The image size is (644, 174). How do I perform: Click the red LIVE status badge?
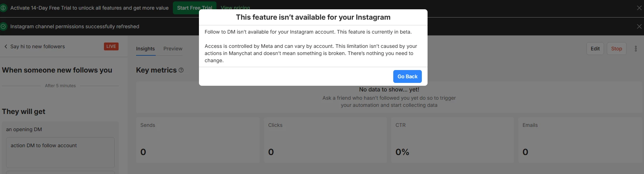click(111, 46)
